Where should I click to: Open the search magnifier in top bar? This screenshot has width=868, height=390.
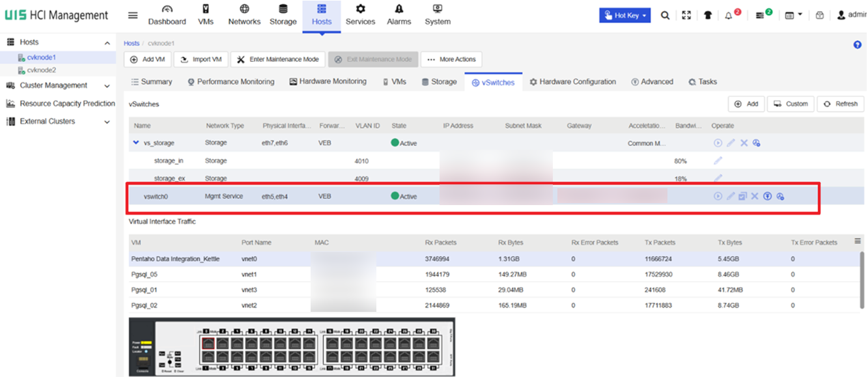(665, 16)
